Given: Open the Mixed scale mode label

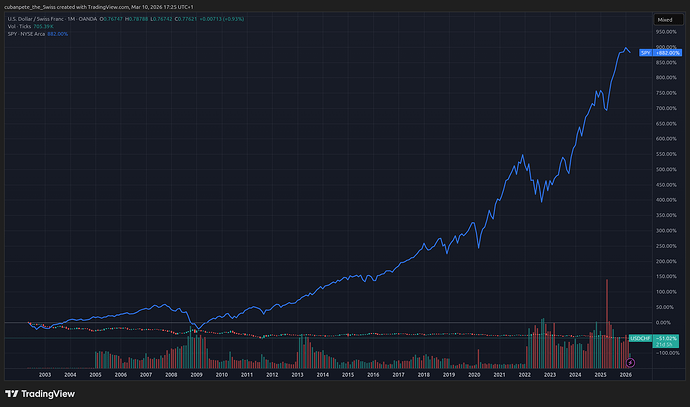Looking at the screenshot, I should coord(664,19).
